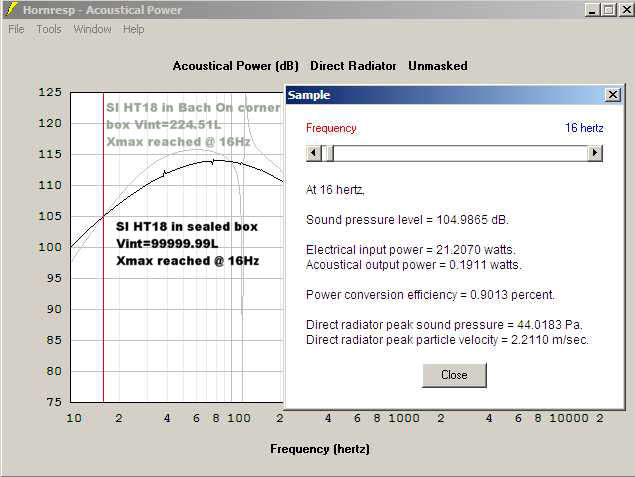The height and width of the screenshot is (477, 635).
Task: Open the Help menu
Action: (133, 29)
